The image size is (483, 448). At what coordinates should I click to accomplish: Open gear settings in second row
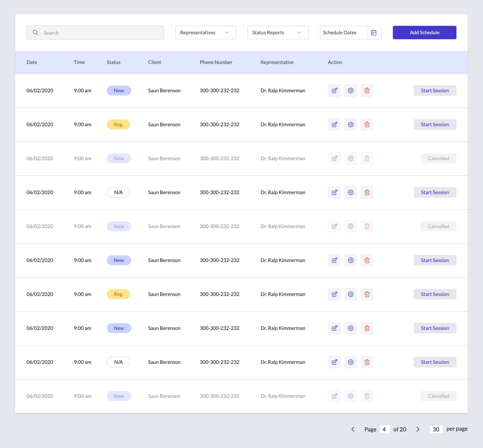tap(351, 124)
